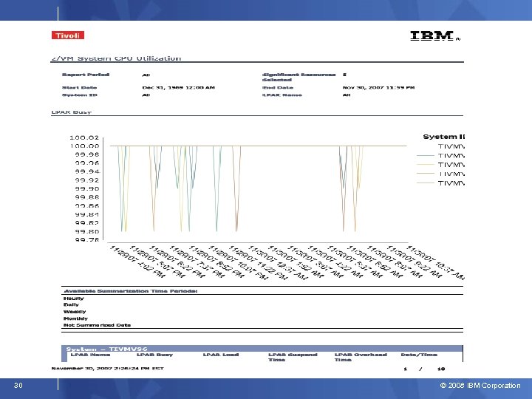532x399 pixels.
Task: Click the 99.88 y-axis value
Action: [87, 197]
